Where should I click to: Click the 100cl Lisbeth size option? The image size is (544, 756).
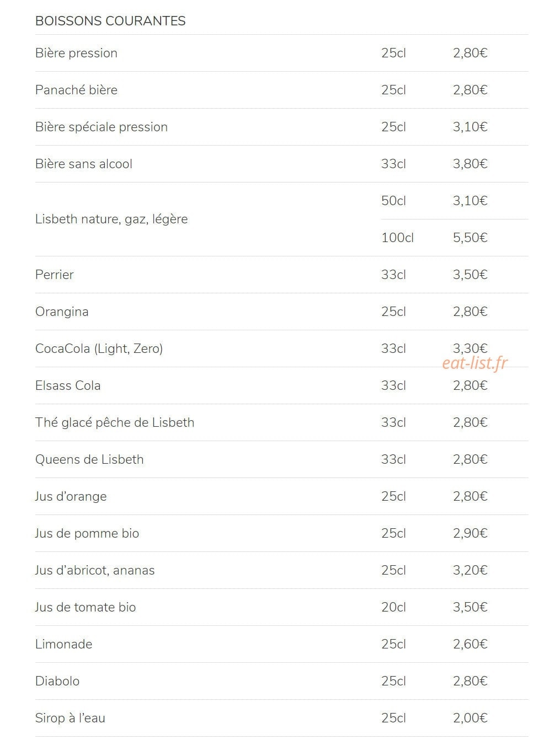(x=397, y=238)
